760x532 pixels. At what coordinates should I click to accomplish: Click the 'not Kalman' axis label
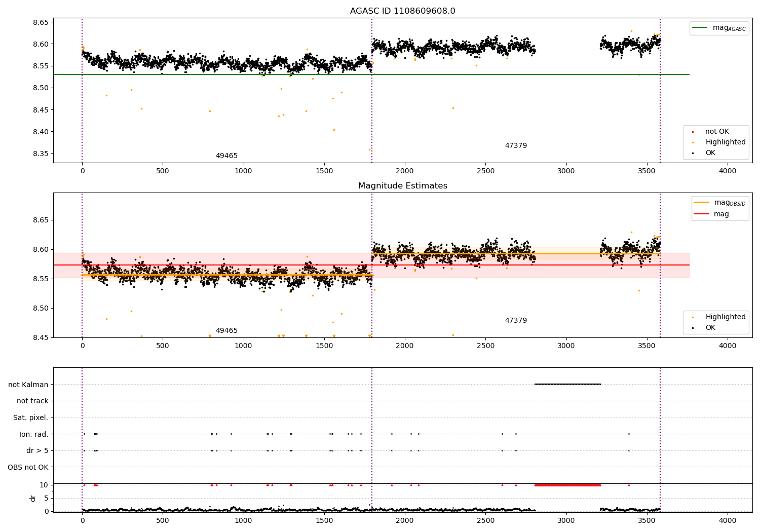point(28,385)
